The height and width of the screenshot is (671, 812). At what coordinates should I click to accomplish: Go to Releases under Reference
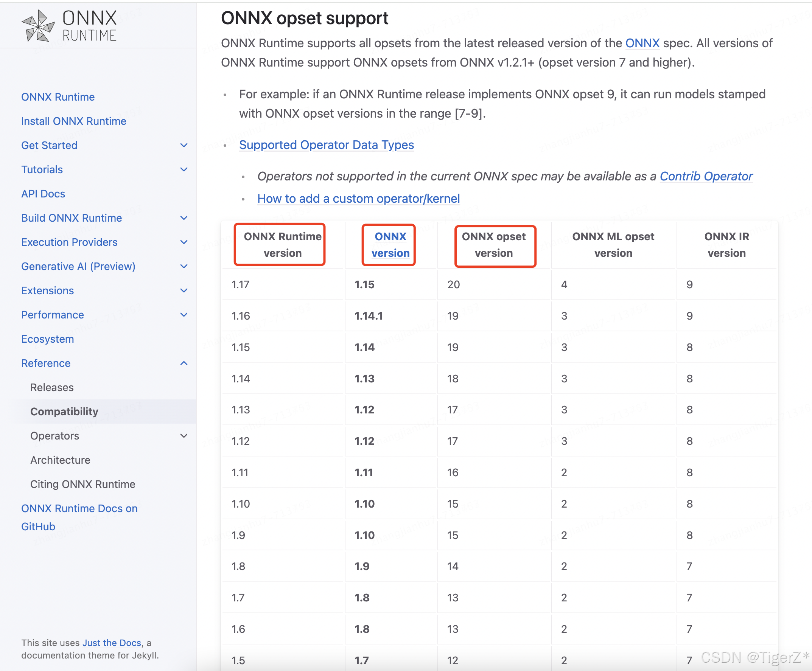point(52,387)
